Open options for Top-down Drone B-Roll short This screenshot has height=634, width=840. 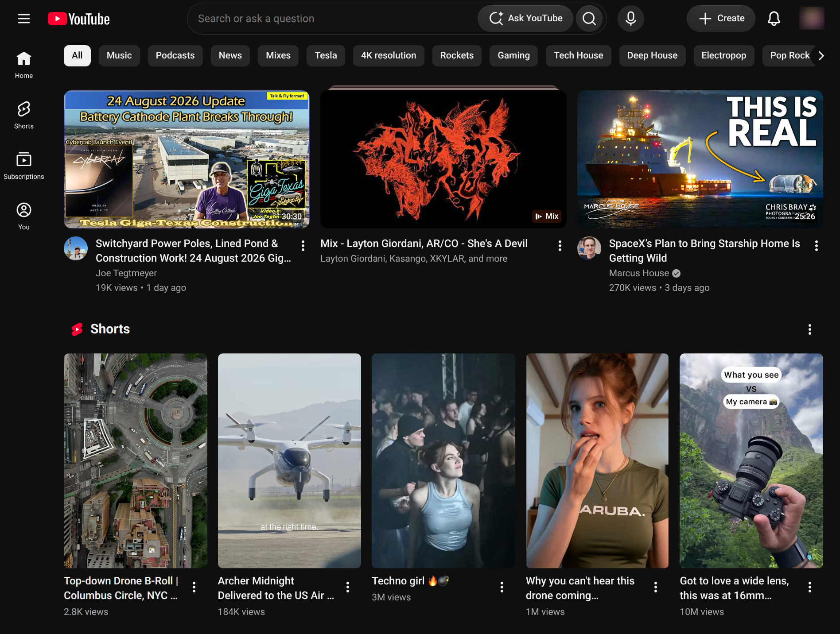[x=194, y=587]
